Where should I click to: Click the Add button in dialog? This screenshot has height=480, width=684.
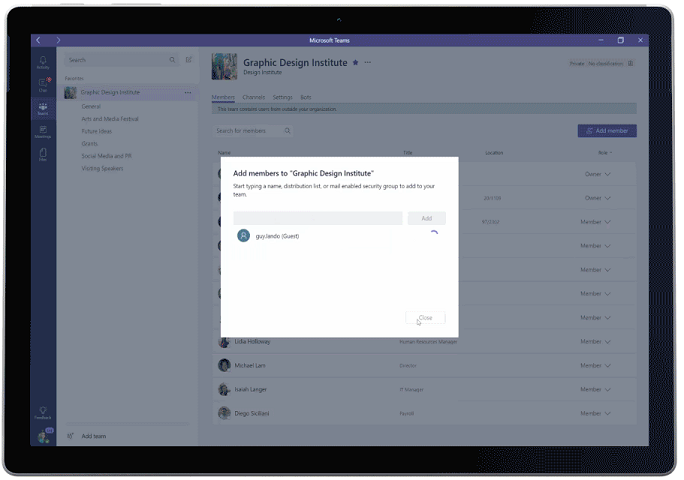pos(427,218)
